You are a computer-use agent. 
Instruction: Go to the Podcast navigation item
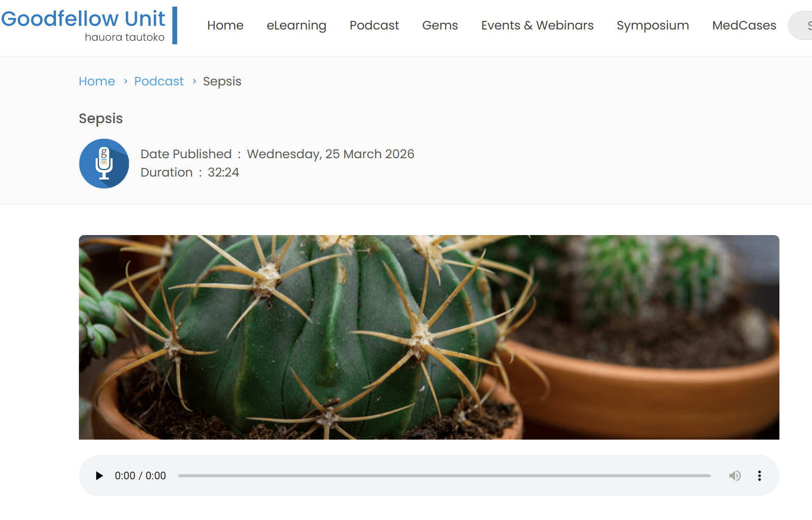(x=374, y=25)
